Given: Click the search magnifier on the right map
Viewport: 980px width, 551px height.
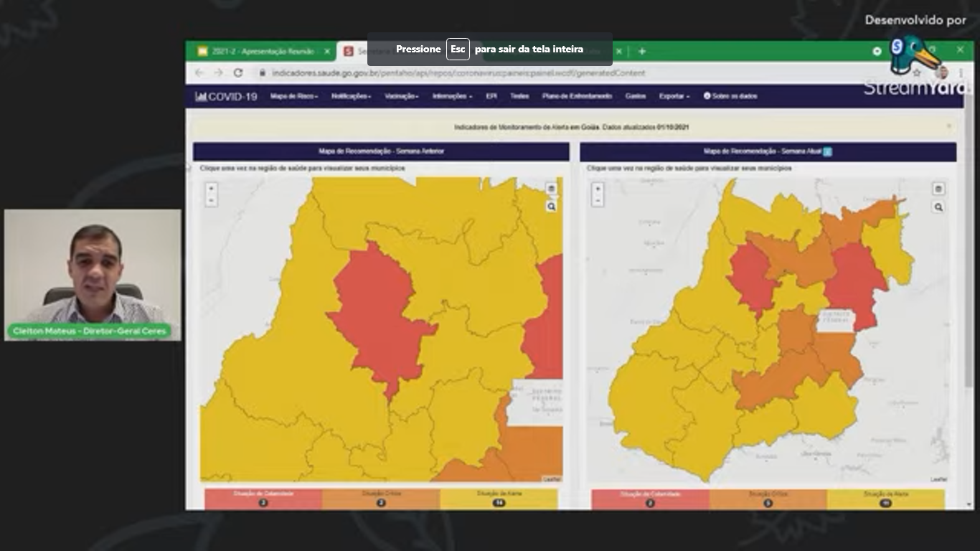Looking at the screenshot, I should click(x=938, y=207).
